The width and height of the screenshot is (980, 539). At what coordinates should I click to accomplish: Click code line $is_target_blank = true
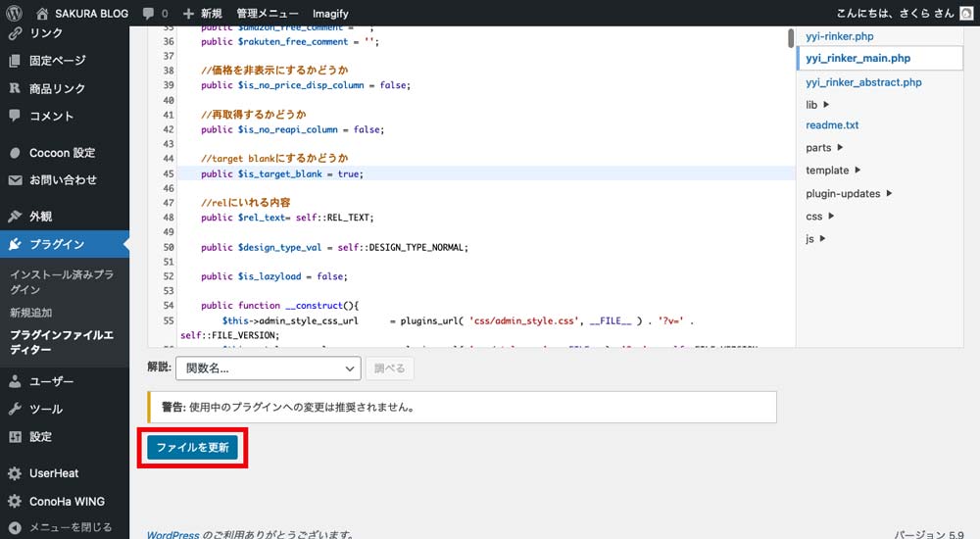(282, 173)
